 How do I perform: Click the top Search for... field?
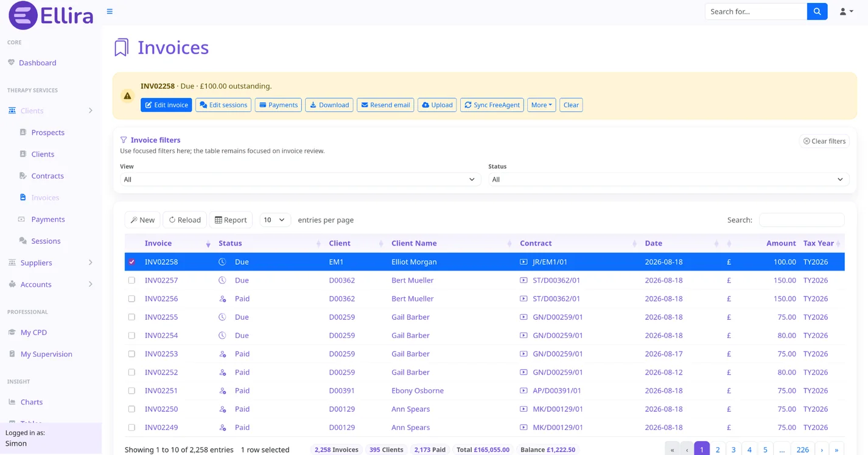click(x=755, y=12)
